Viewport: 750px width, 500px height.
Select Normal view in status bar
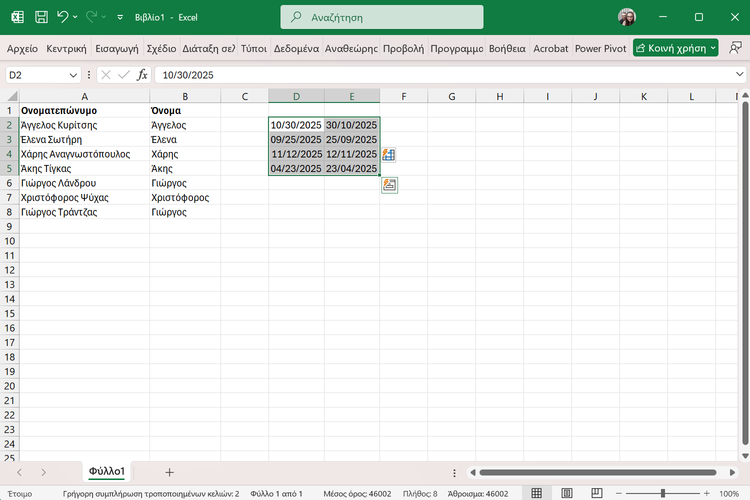click(x=537, y=493)
